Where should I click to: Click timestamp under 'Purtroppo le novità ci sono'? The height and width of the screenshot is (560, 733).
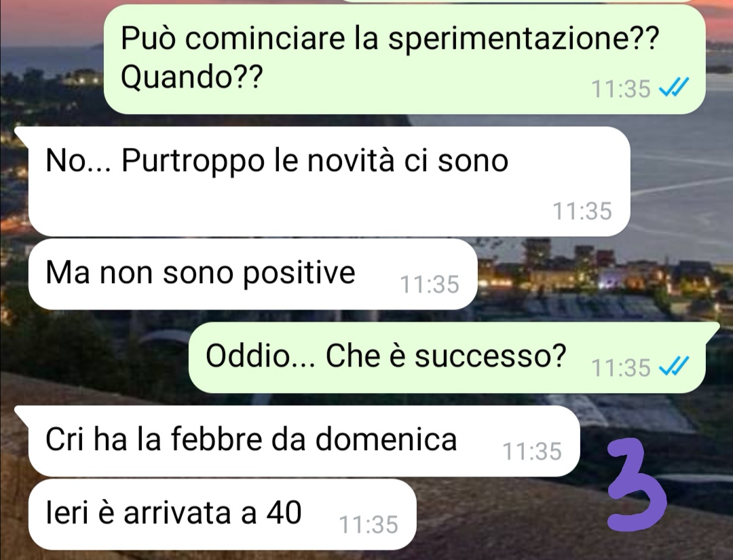click(x=582, y=211)
